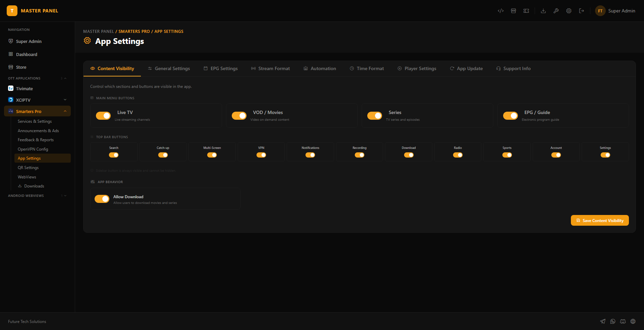Click the XCIPTV app icon in sidebar

coord(11,100)
